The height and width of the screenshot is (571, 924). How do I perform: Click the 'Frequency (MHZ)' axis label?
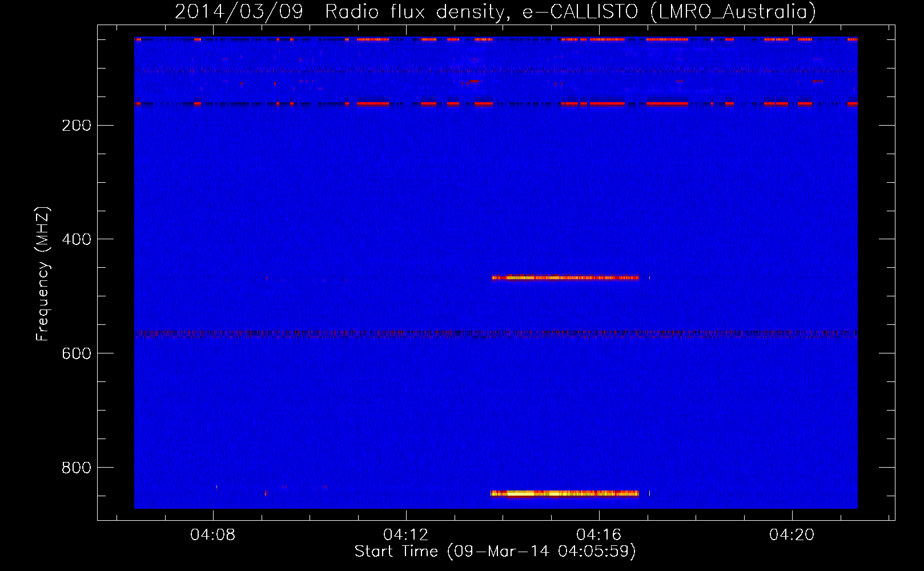pyautogui.click(x=43, y=274)
